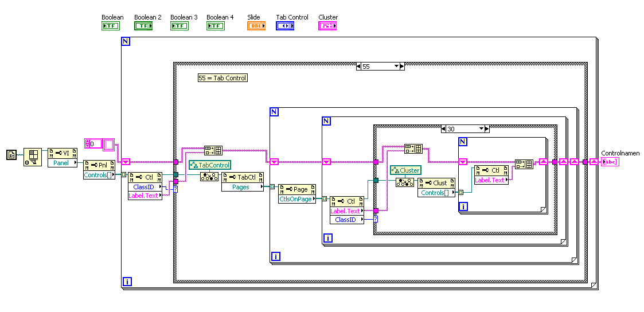Image resolution: width=644 pixels, height=312 pixels.
Task: Select the TabControl class specifier constant
Action: click(x=209, y=165)
